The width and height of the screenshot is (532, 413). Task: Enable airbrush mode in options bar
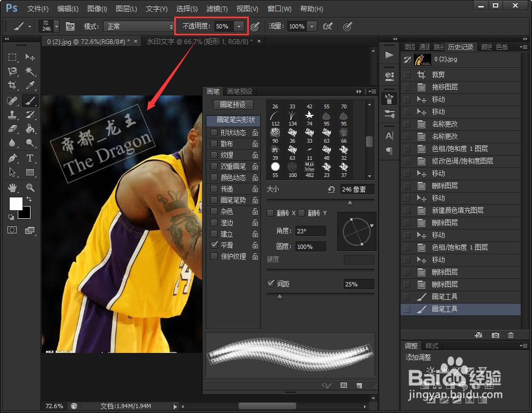pos(328,26)
